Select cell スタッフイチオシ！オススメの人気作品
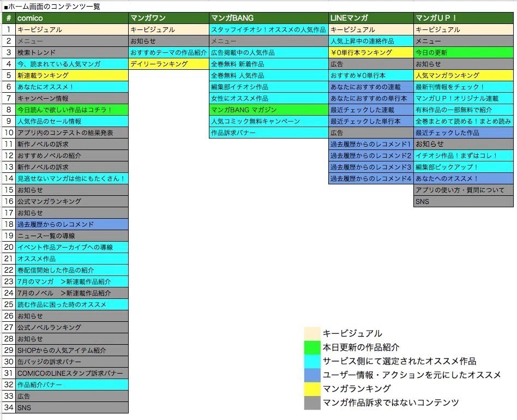 pos(269,29)
